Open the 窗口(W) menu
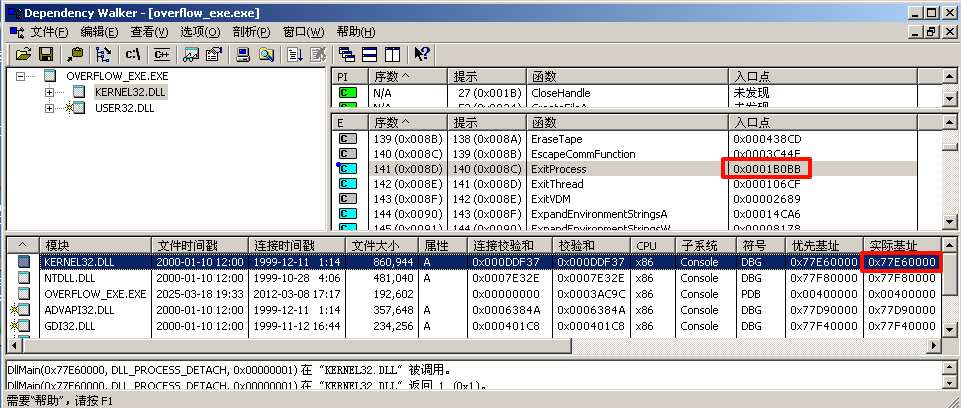 (x=303, y=32)
